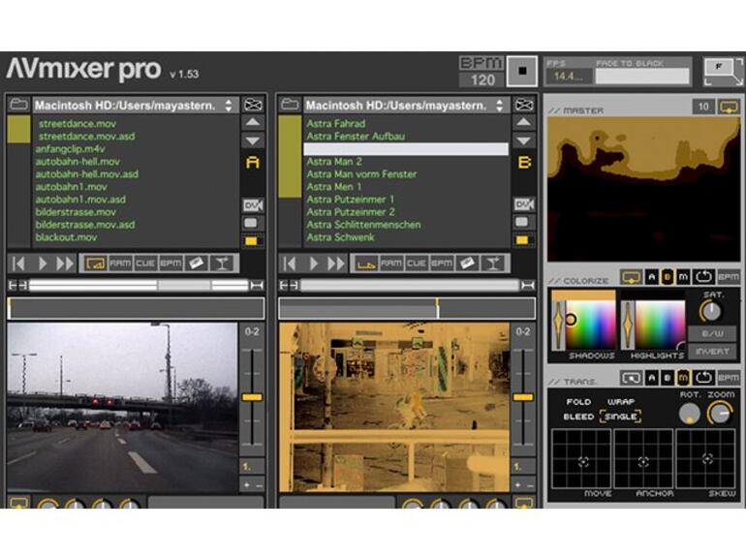Click the folder icon in deck A browser
The width and height of the screenshot is (746, 560).
[18, 105]
